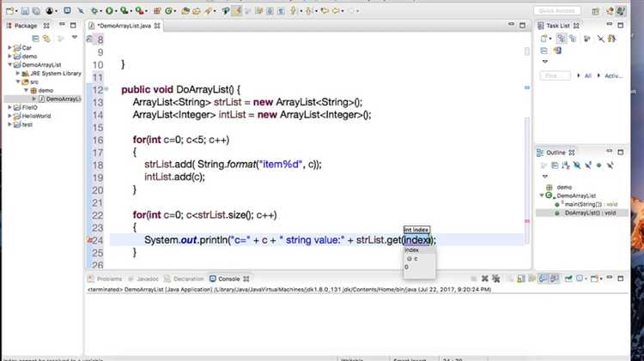This screenshot has width=644, height=361.
Task: Click the New Java Package icon
Action: 157,11
